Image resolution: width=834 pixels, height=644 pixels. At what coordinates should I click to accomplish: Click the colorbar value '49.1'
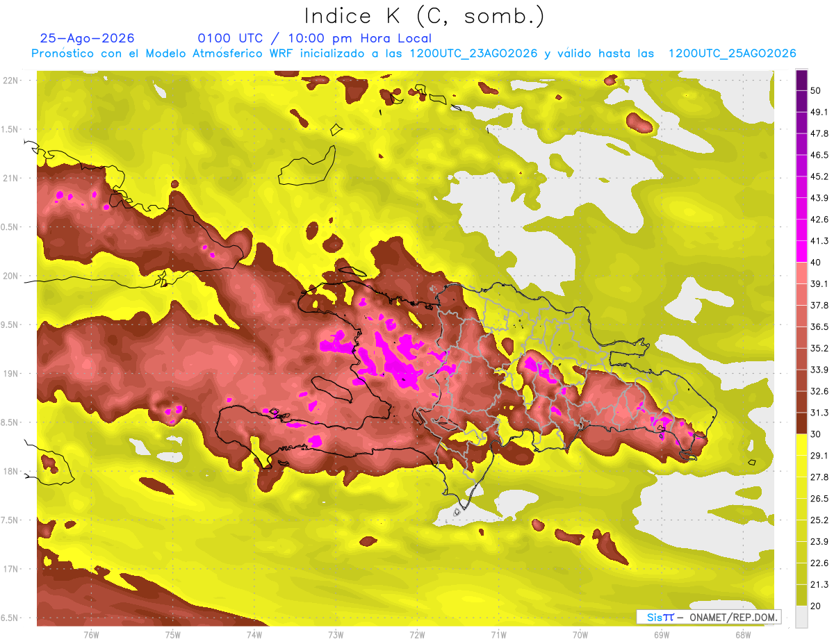click(819, 112)
